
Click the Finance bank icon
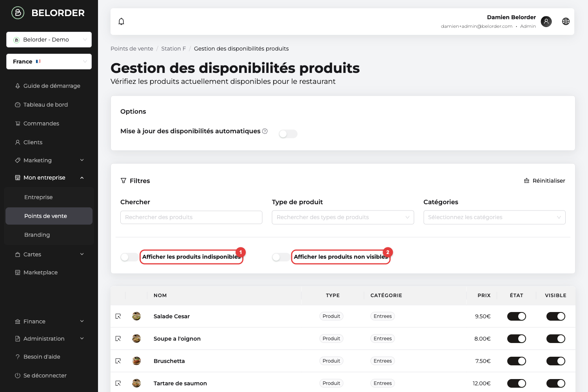[x=18, y=321]
